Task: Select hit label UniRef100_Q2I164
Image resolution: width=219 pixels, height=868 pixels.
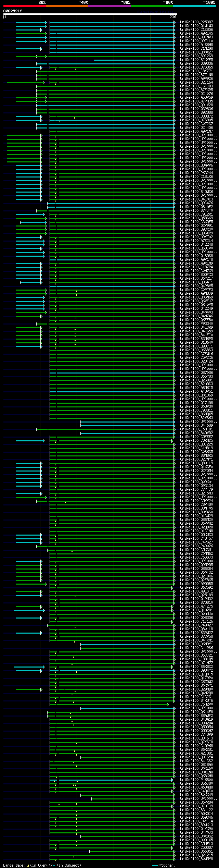Action: (196, 83)
